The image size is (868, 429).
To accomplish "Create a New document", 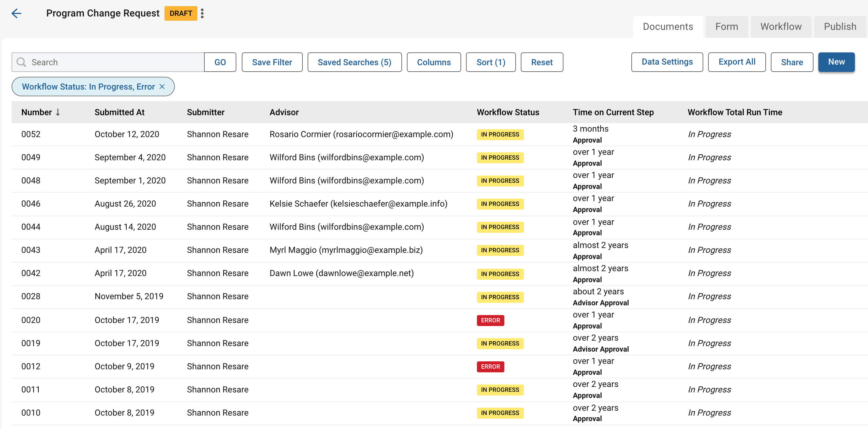I will tap(836, 62).
